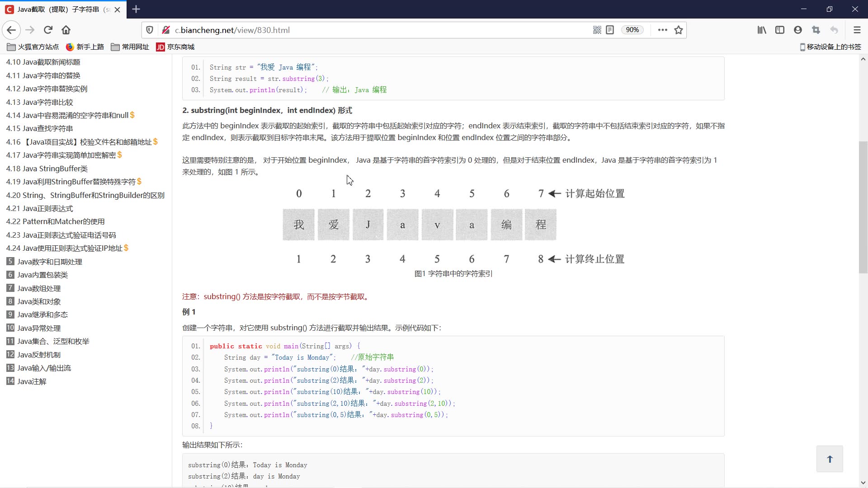Click the QR code icon in address bar
Viewport: 868px width, 488px height.
coord(597,30)
